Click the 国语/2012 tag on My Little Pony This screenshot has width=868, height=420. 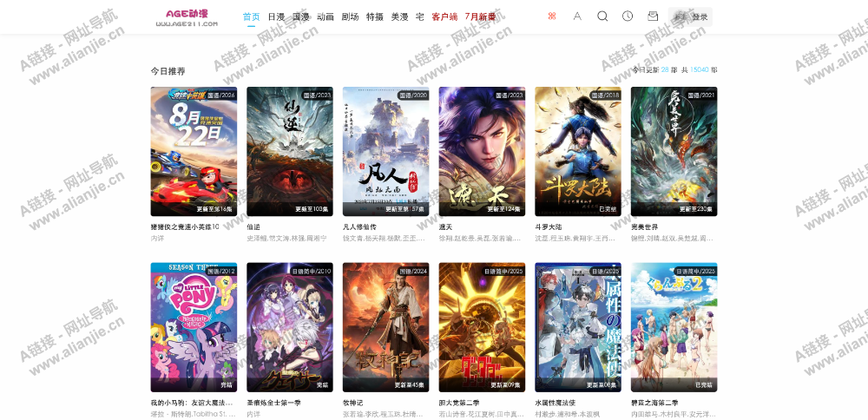[220, 271]
